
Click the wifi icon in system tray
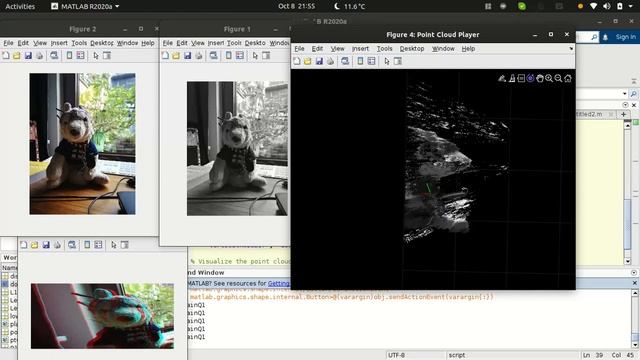(593, 6)
